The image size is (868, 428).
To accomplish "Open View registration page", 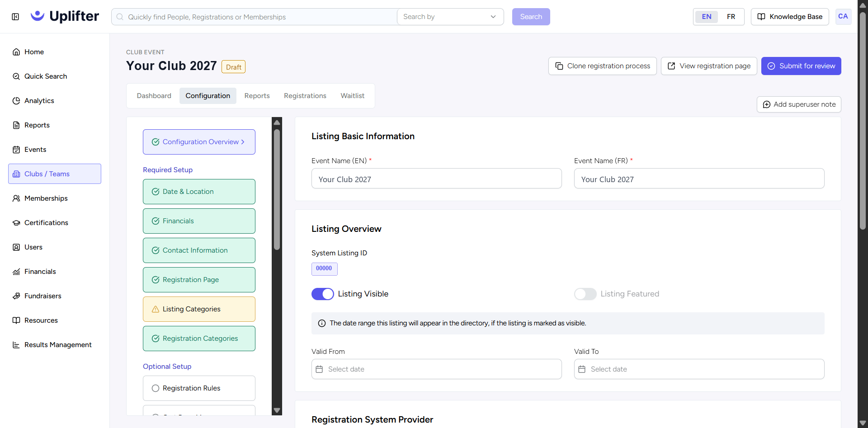I will pyautogui.click(x=709, y=66).
